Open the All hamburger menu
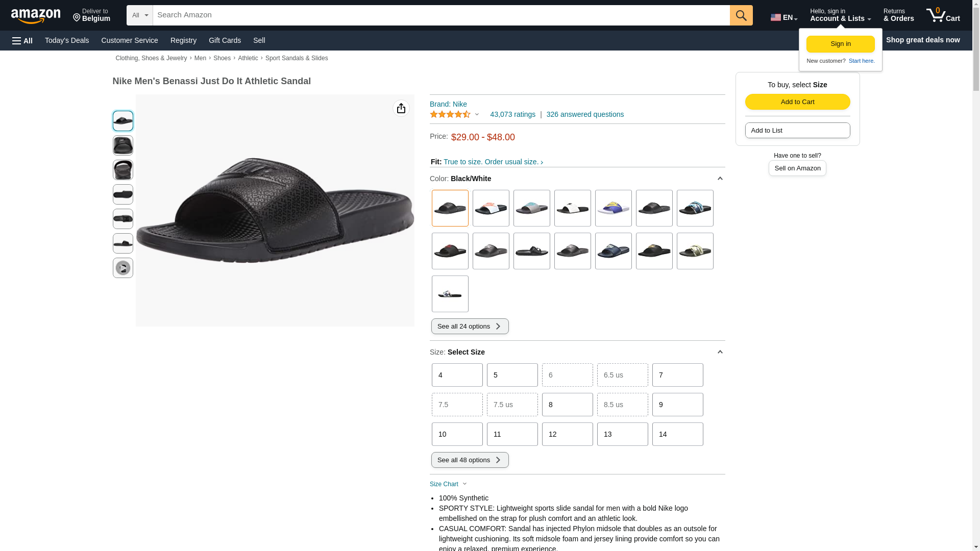The image size is (980, 551). [x=22, y=40]
